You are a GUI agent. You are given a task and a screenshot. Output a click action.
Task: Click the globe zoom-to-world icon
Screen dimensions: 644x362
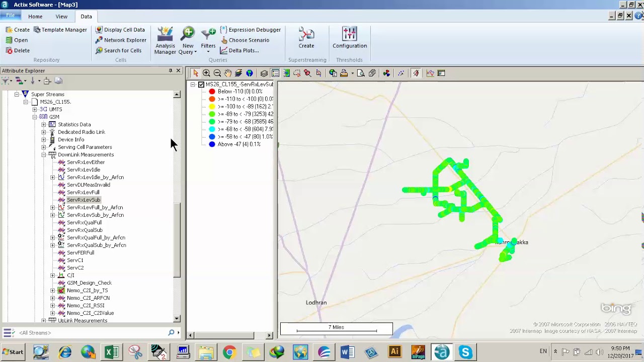coord(250,73)
